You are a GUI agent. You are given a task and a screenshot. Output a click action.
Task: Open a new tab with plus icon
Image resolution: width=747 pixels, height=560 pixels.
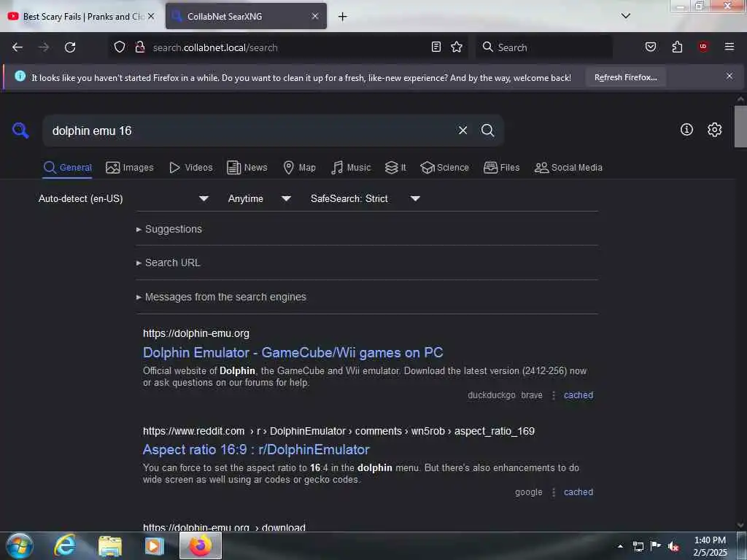(x=342, y=17)
